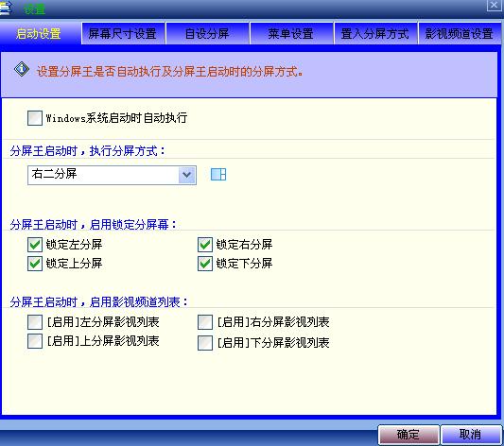
Task: Toggle 锁定上分屏 checkbox
Action: 35,264
